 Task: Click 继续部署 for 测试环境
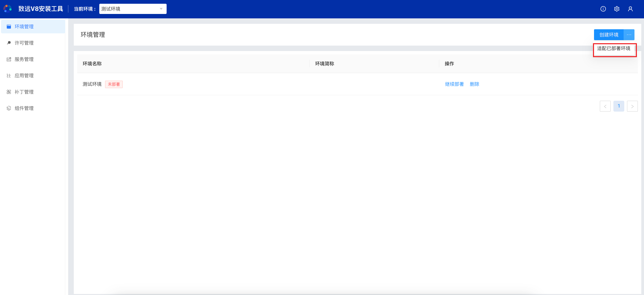(454, 84)
